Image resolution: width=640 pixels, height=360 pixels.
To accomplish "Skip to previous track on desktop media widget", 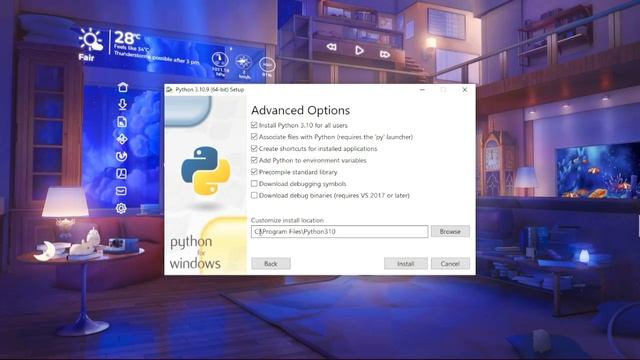I will [x=332, y=47].
